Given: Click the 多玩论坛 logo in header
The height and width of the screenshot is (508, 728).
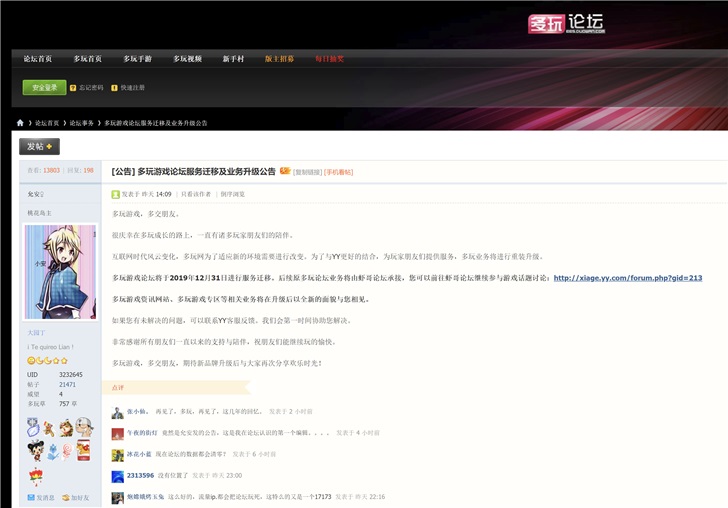Looking at the screenshot, I should 566,24.
